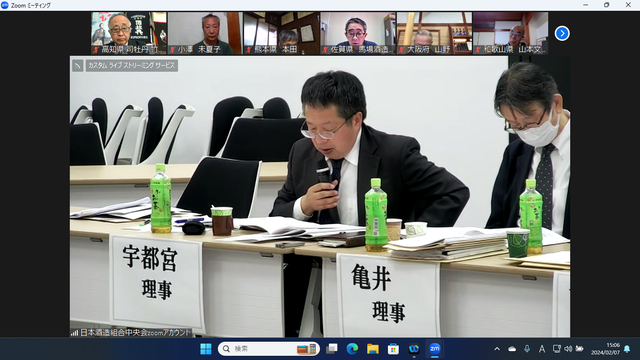The width and height of the screenshot is (640, 360).
Task: Select the 佐賀県 馬場 participant thumbnail
Action: 358,33
